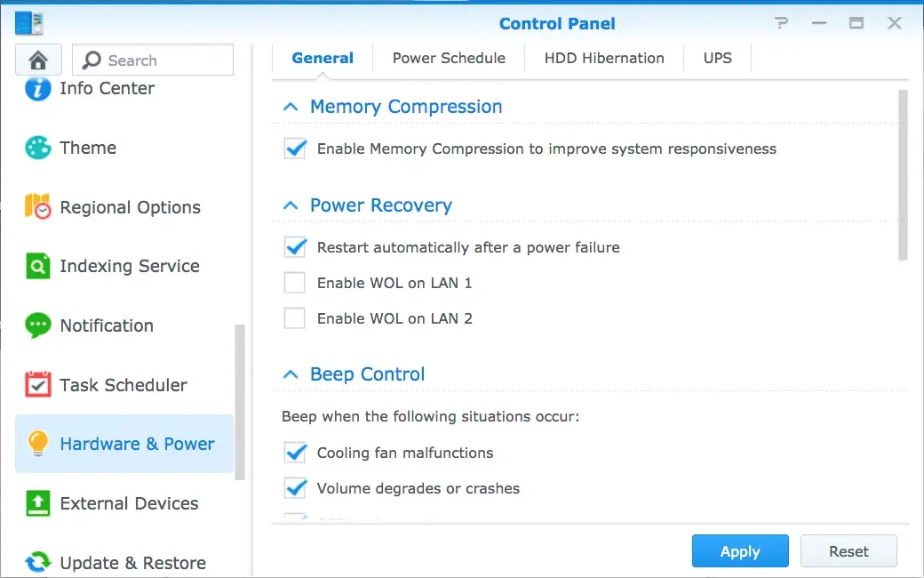Uncheck Restart automatically after power failure
924x578 pixels.
pos(295,247)
